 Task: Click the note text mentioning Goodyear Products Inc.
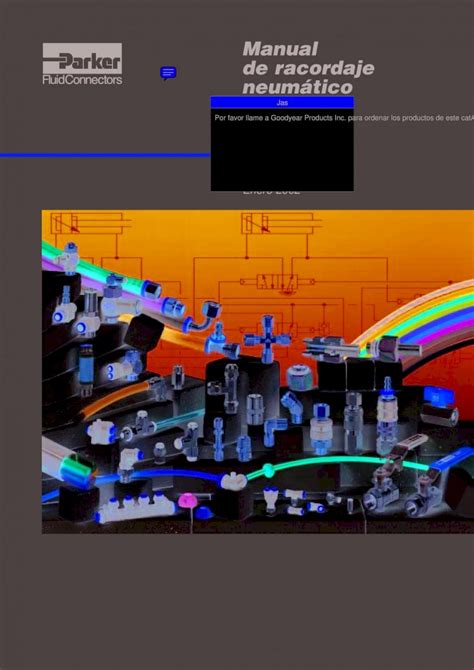click(342, 118)
